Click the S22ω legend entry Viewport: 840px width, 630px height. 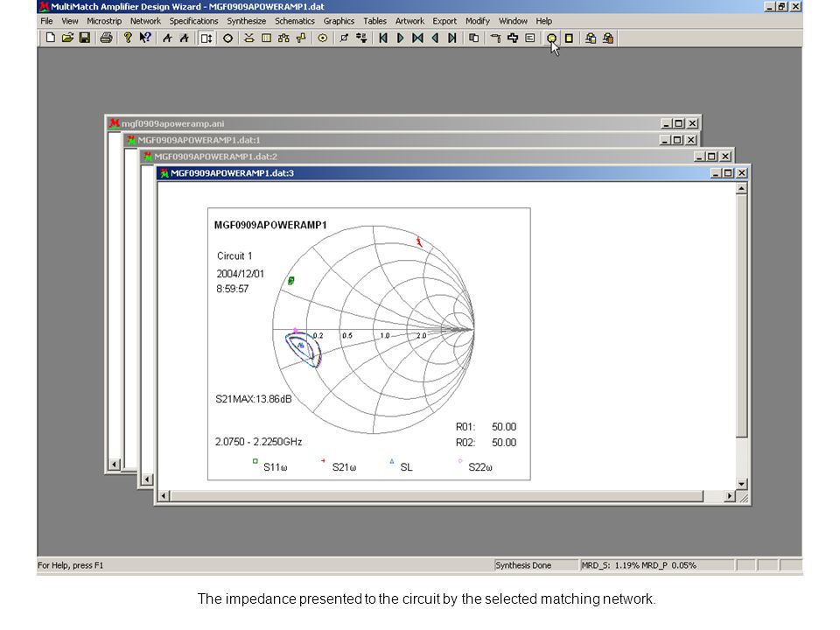[x=474, y=465]
